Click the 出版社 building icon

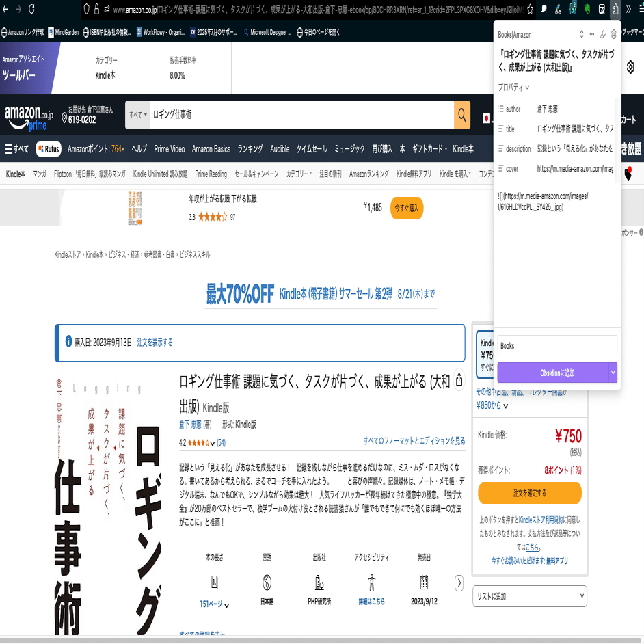tap(319, 582)
